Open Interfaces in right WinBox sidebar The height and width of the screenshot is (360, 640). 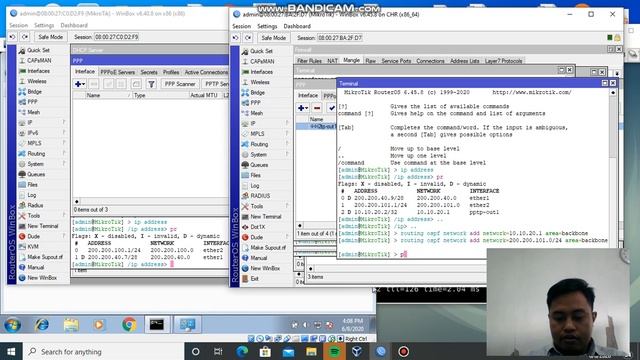point(261,72)
